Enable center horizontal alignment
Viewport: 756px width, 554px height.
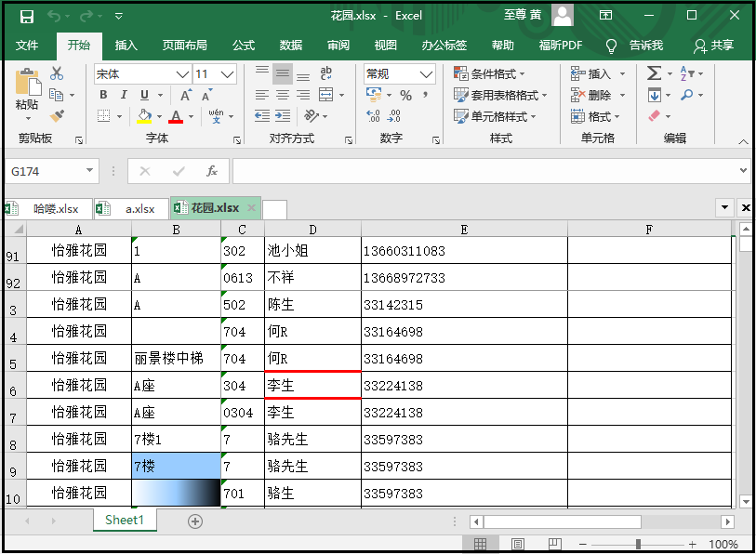282,95
